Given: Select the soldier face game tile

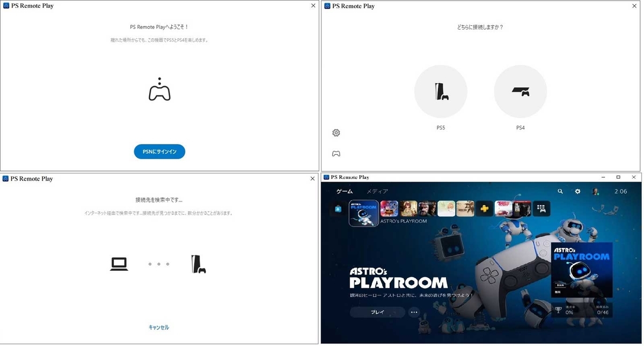Looking at the screenshot, I should pos(428,208).
